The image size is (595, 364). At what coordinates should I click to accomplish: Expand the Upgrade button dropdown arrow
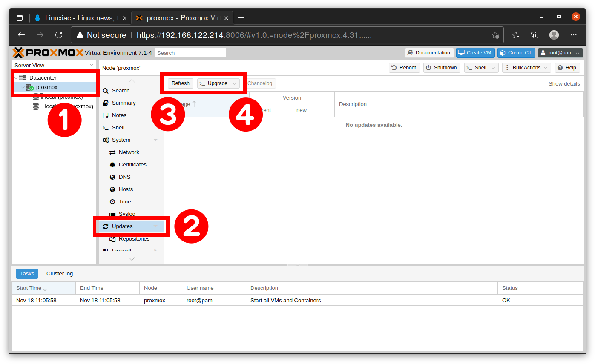(234, 83)
